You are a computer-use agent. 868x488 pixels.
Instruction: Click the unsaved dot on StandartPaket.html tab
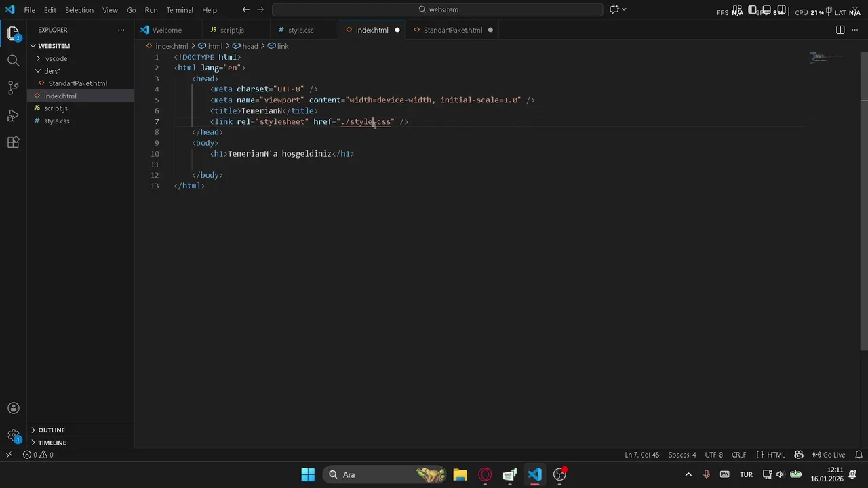490,30
